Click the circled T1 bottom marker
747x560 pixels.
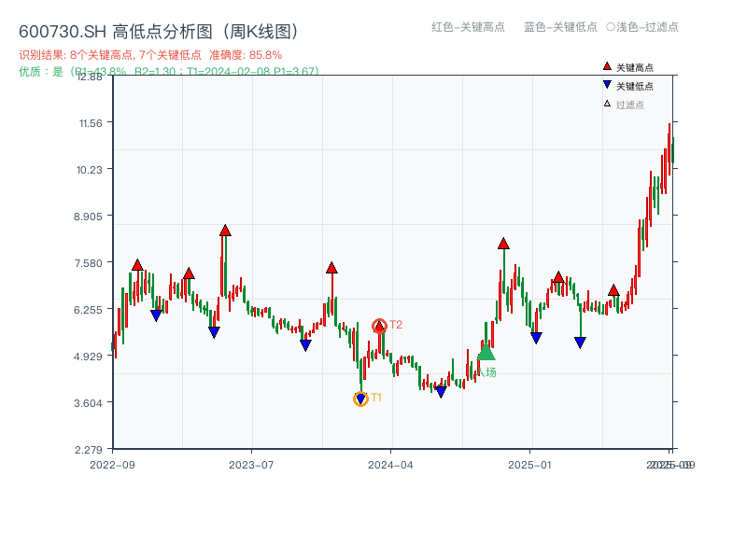click(x=362, y=399)
